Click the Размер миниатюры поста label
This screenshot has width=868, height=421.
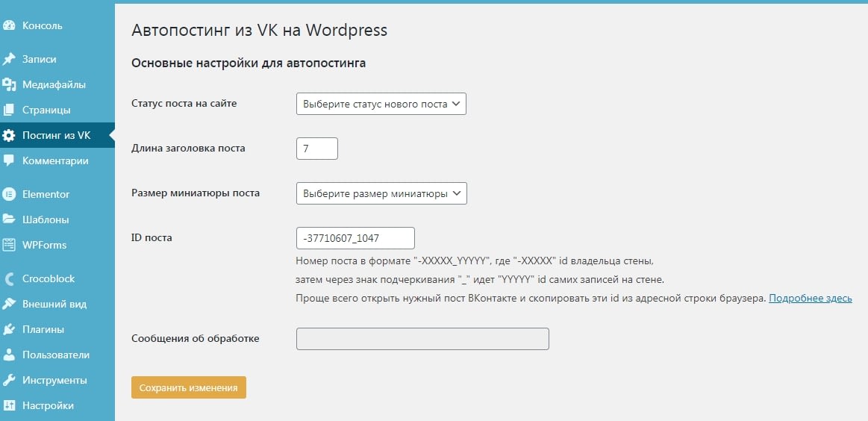pyautogui.click(x=196, y=193)
